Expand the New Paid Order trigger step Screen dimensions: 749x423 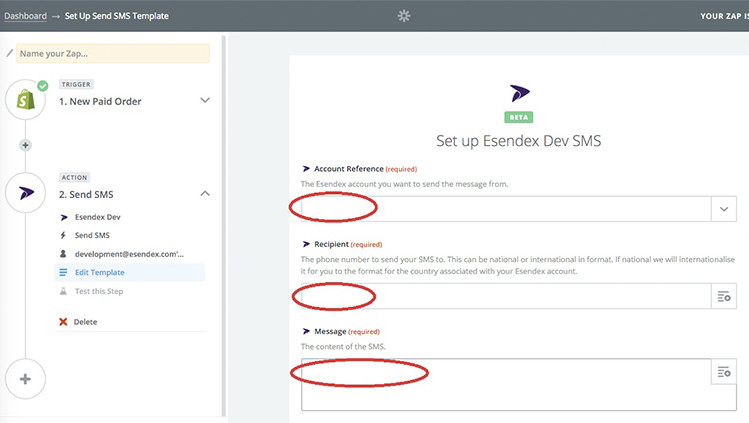pyautogui.click(x=205, y=100)
